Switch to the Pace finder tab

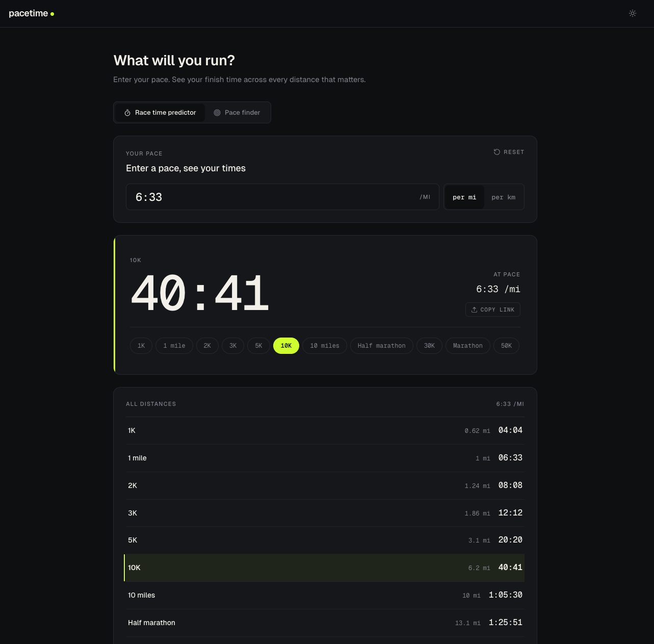coord(237,113)
